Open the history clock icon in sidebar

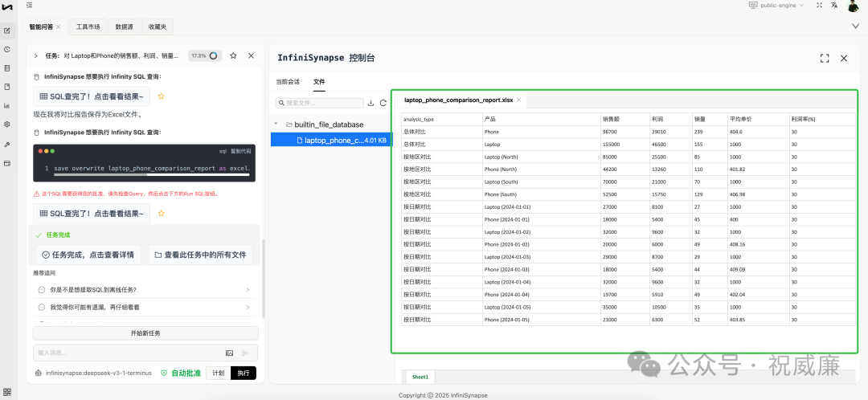pos(7,49)
